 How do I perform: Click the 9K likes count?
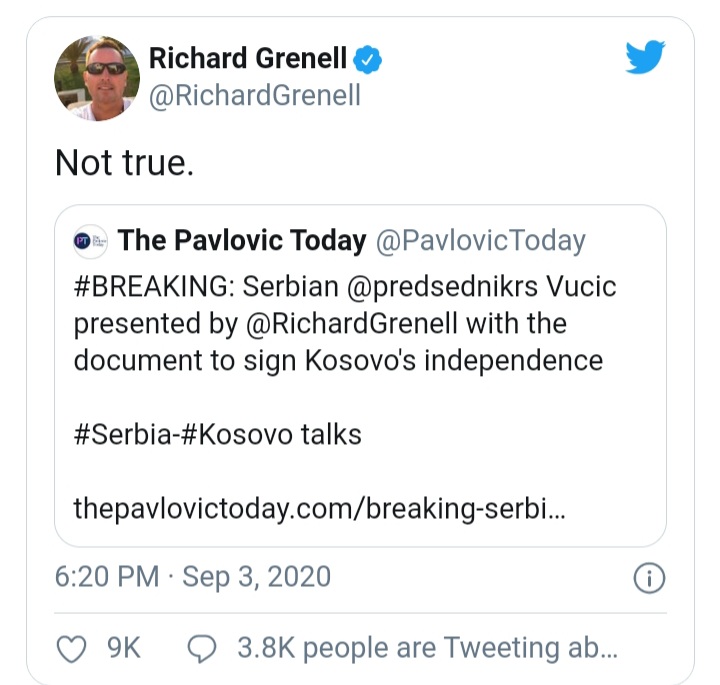[x=123, y=648]
